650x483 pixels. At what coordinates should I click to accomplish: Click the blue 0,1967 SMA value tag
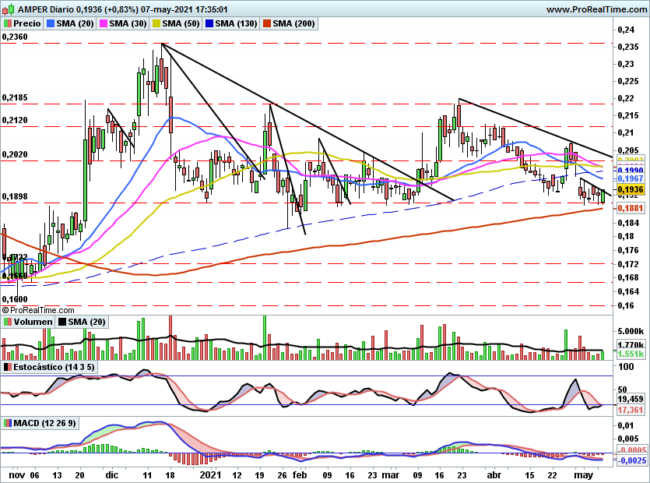tap(630, 178)
